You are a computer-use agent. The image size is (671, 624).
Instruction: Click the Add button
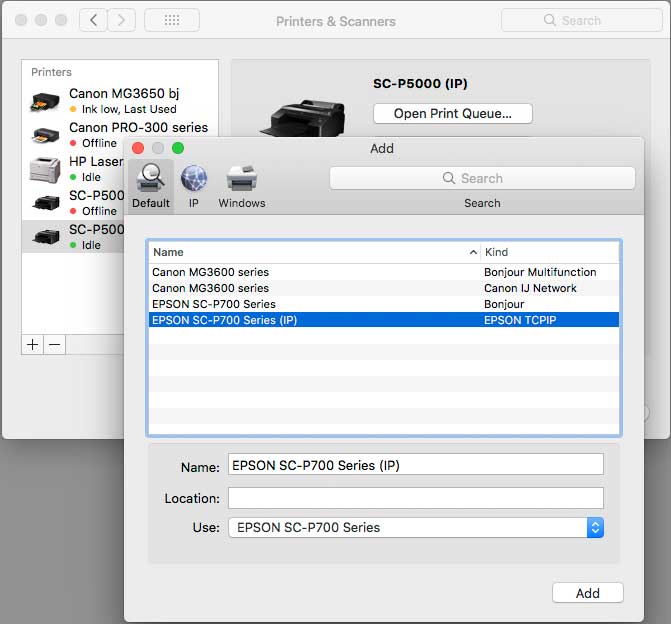click(x=588, y=593)
